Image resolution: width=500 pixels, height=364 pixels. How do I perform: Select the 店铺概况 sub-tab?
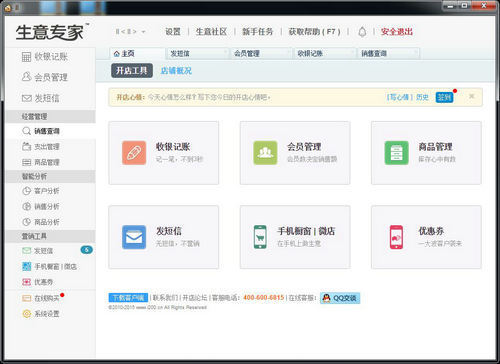pos(176,71)
